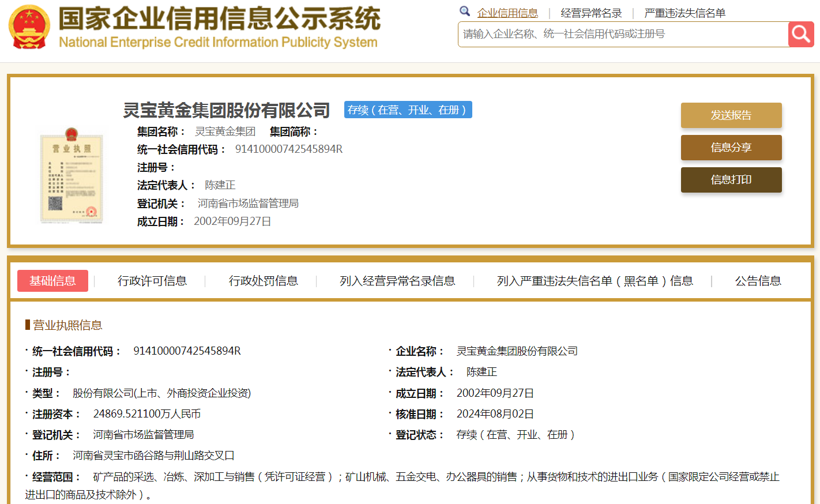Select the 经营异常名录 search category
This screenshot has height=504, width=820.
pos(591,13)
